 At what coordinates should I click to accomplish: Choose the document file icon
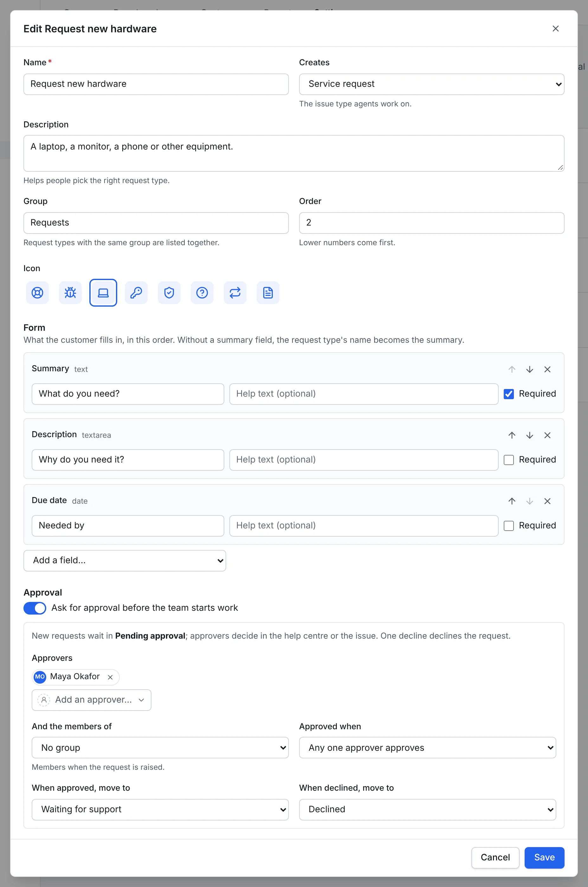[x=268, y=293]
